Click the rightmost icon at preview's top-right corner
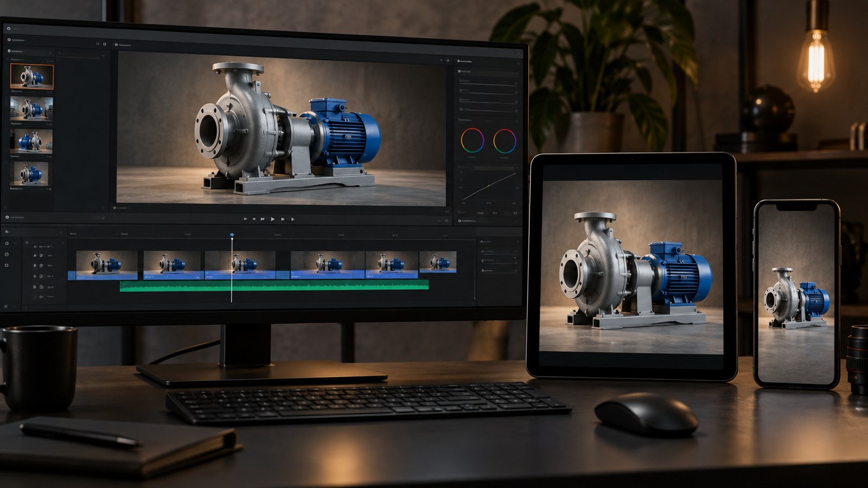The height and width of the screenshot is (488, 868). (448, 60)
